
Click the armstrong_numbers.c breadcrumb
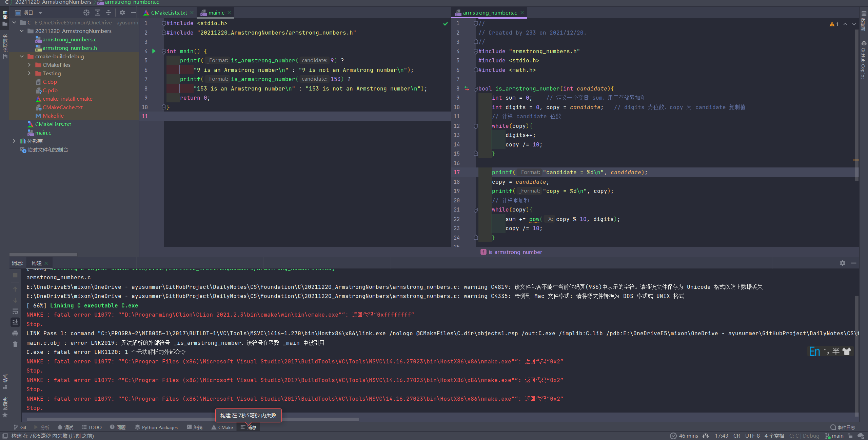(x=128, y=2)
